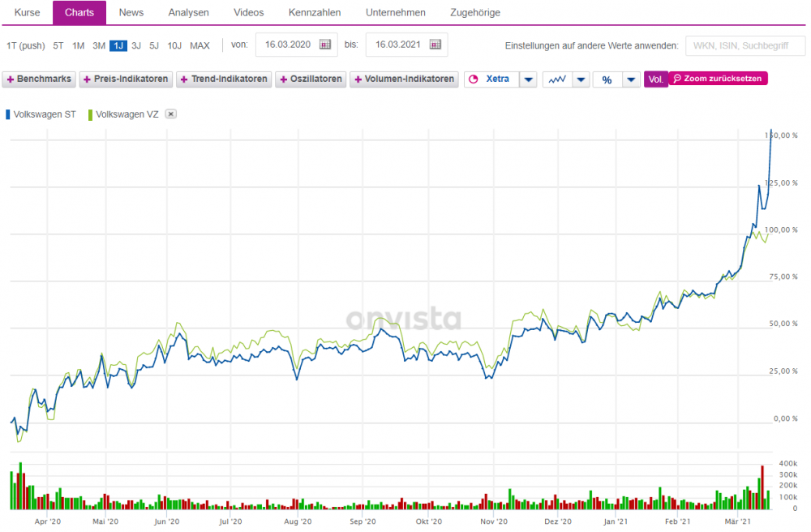Toggle the Vol. volume display

tap(655, 79)
